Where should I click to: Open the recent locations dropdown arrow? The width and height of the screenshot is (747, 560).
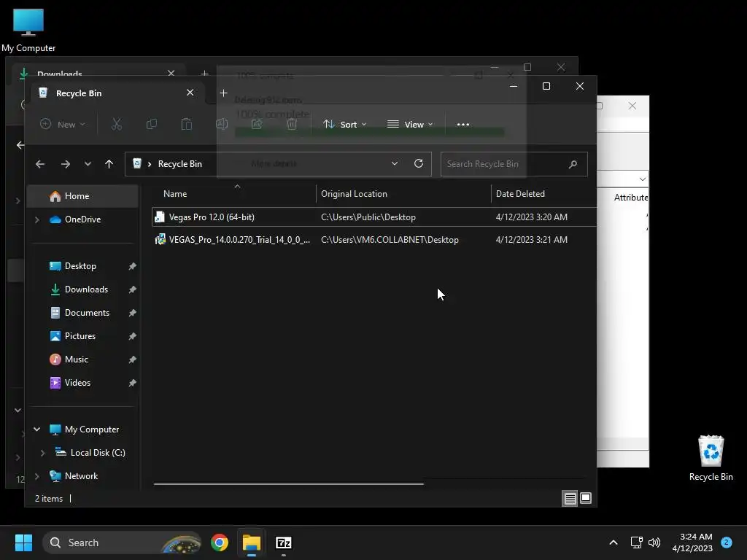tap(88, 164)
